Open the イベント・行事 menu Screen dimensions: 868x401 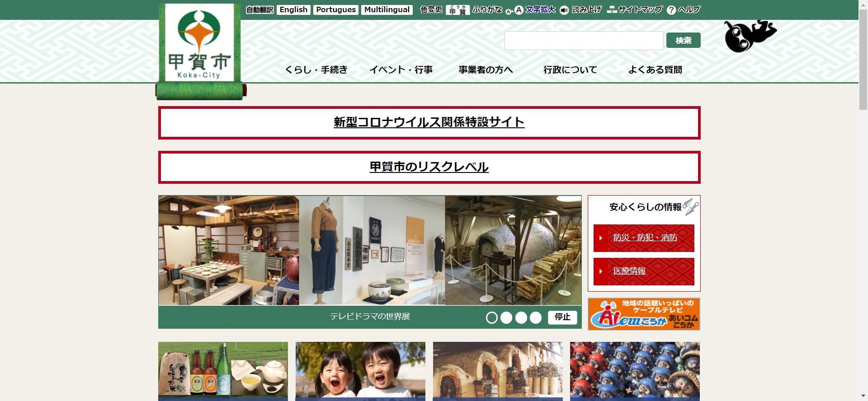click(401, 70)
